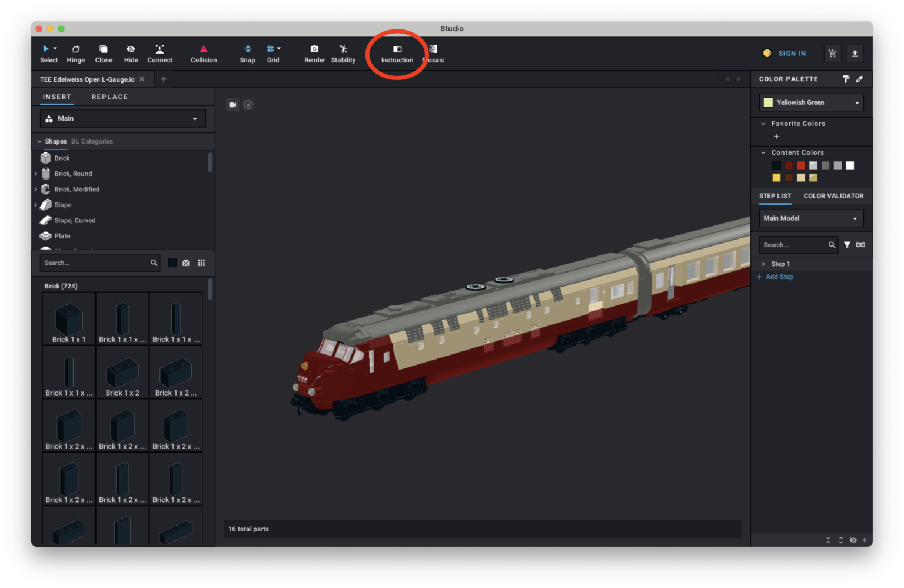This screenshot has width=904, height=588.
Task: Toggle the Collision detection
Action: point(204,53)
